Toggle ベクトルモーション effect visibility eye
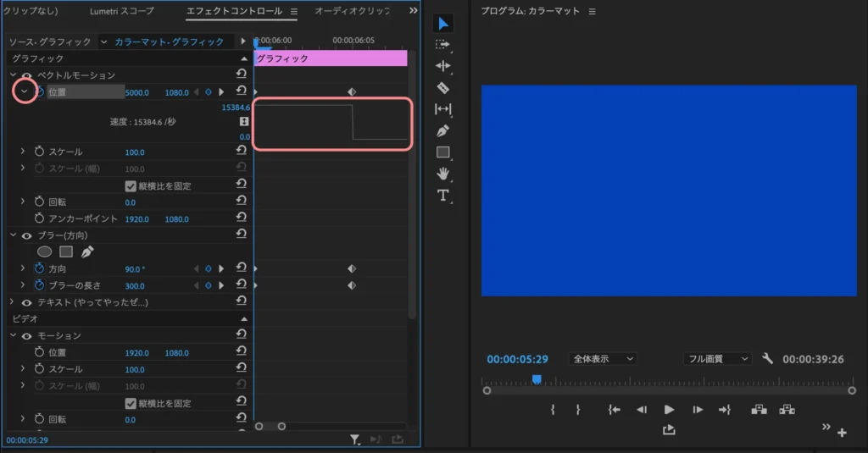This screenshot has width=868, height=453. tap(26, 75)
